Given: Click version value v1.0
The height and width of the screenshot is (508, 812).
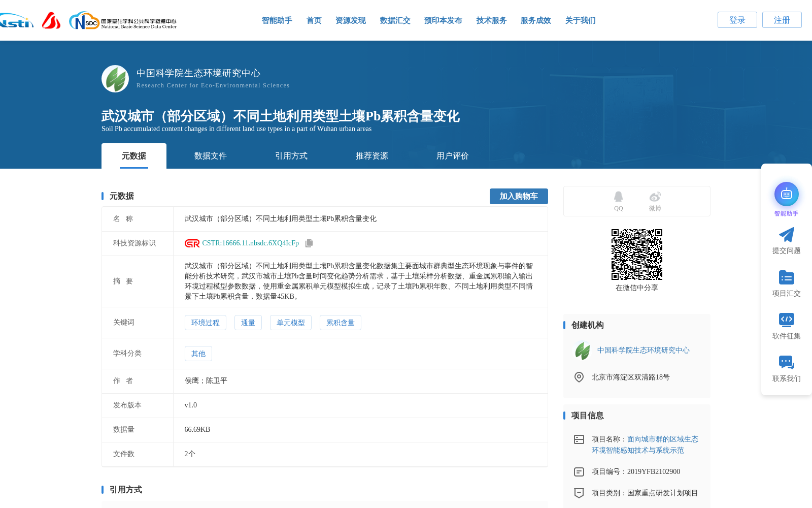Looking at the screenshot, I should [191, 405].
